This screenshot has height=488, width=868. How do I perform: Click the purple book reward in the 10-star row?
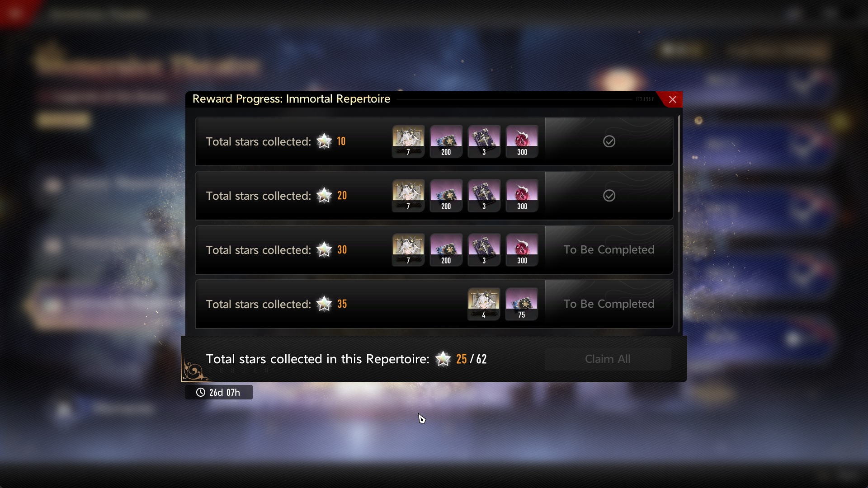[x=484, y=141]
